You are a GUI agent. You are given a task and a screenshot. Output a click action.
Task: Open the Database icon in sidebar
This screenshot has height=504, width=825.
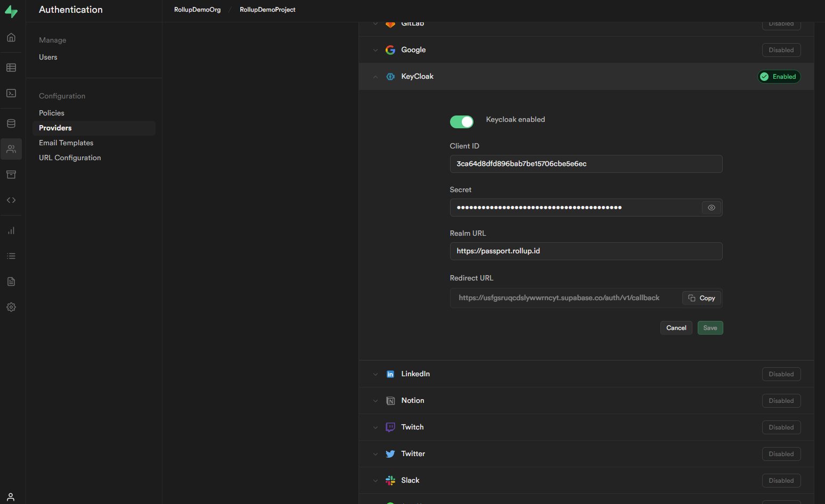11,123
